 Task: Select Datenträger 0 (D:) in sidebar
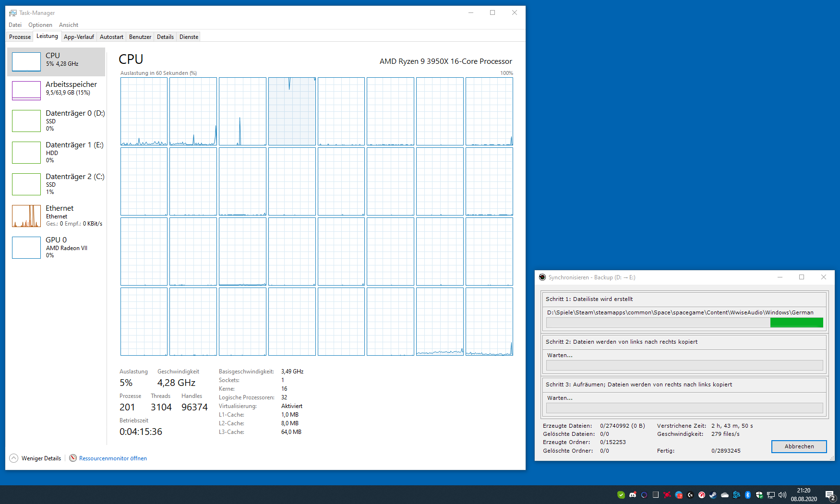[56, 120]
